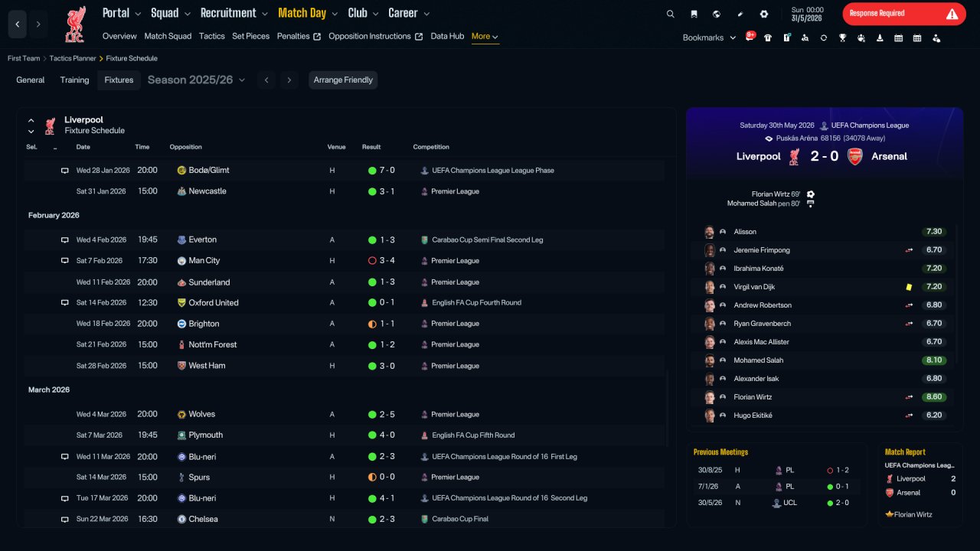
Task: Click the Wolves club badge
Action: [x=181, y=414]
